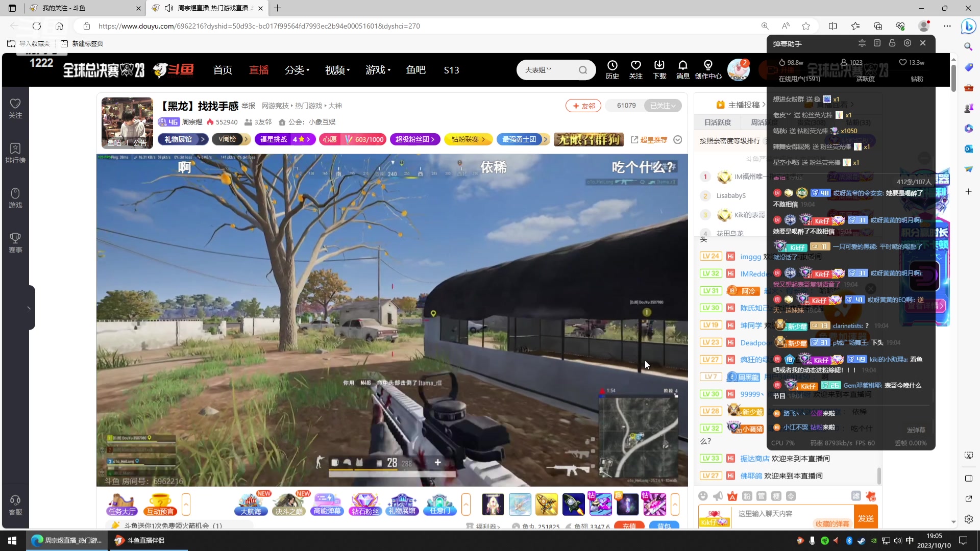Open the user avatar with badge 2
The image size is (980, 551).
coord(738,70)
